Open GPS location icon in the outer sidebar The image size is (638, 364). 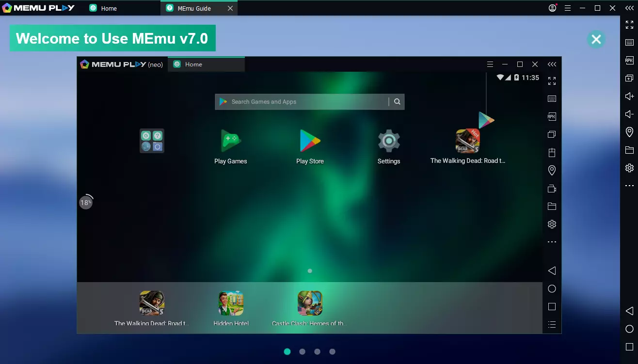point(629,132)
